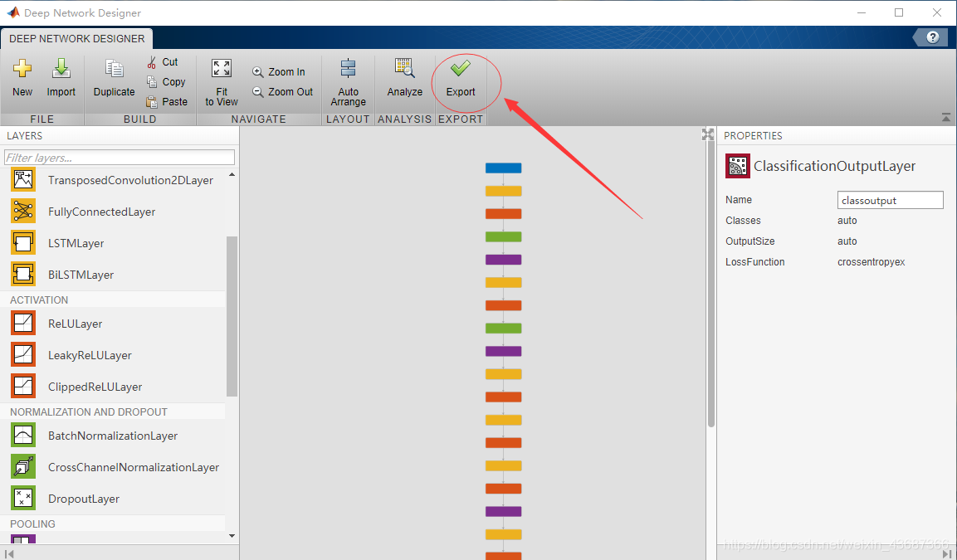Click layers list scroll up arrow
957x560 pixels.
point(232,175)
